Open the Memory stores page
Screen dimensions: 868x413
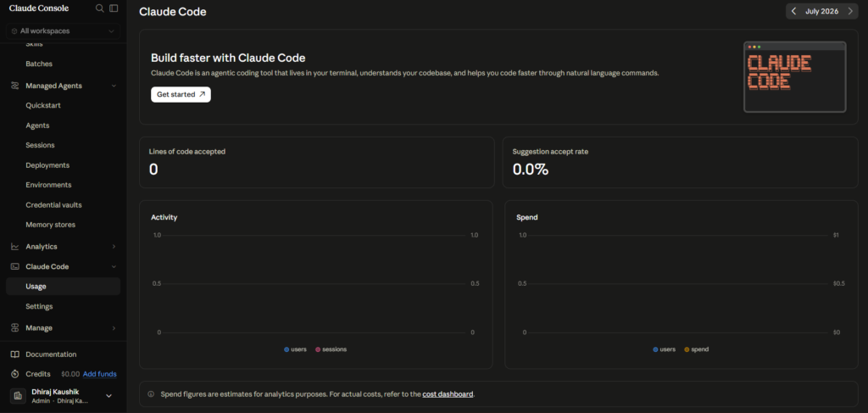click(x=50, y=225)
